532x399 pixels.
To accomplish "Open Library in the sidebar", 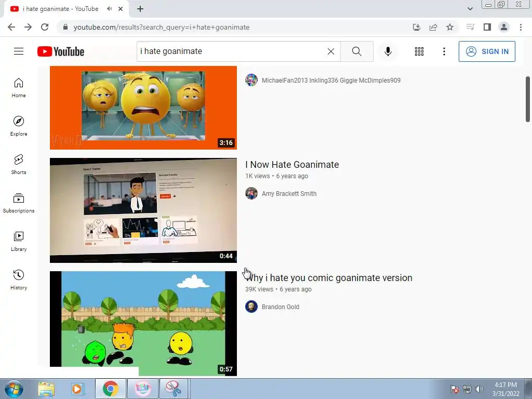I will click(x=19, y=241).
